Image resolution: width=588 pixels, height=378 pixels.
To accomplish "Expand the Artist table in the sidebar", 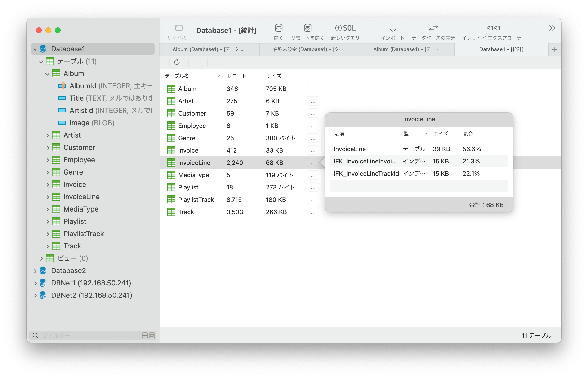I will coord(48,135).
